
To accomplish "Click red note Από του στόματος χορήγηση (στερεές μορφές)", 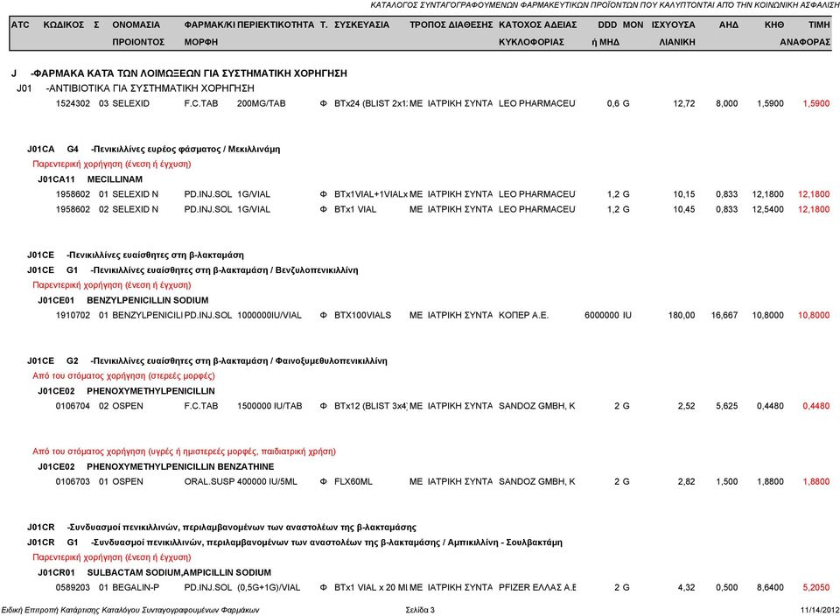I will 123,376.
